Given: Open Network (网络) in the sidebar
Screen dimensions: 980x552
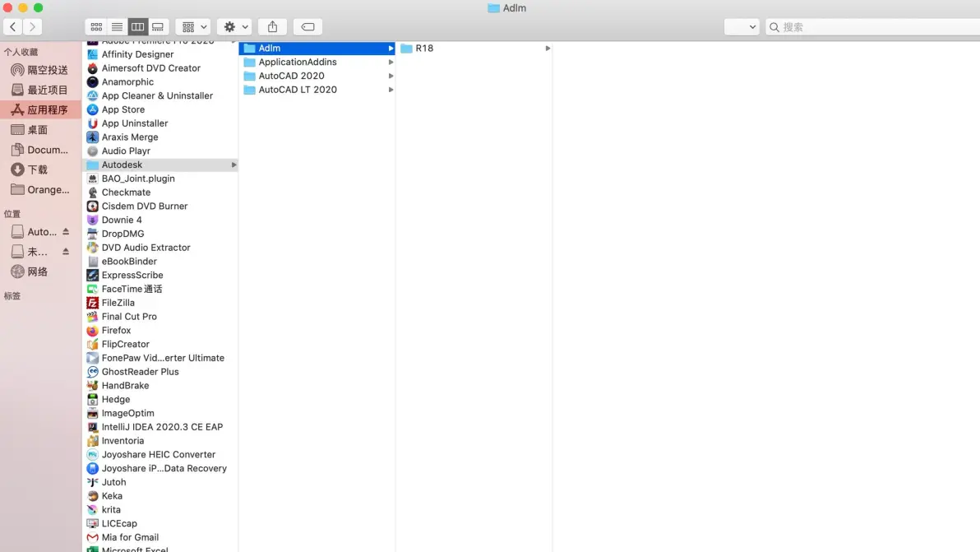Looking at the screenshot, I should coord(40,272).
